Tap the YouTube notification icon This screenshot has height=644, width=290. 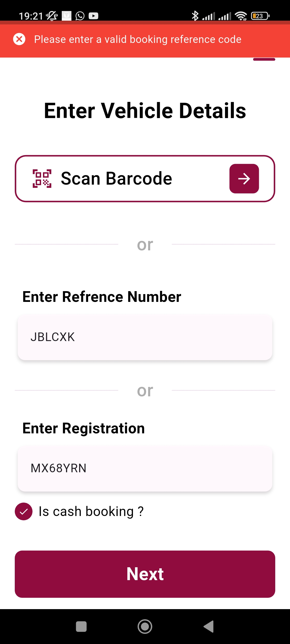click(x=93, y=16)
